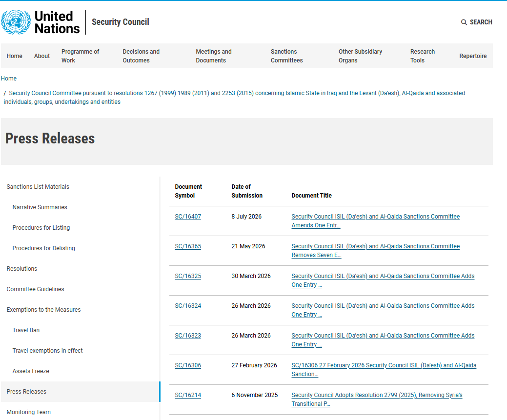Open Procedures for Listing sidebar item
This screenshot has height=420, width=507.
[x=41, y=228]
